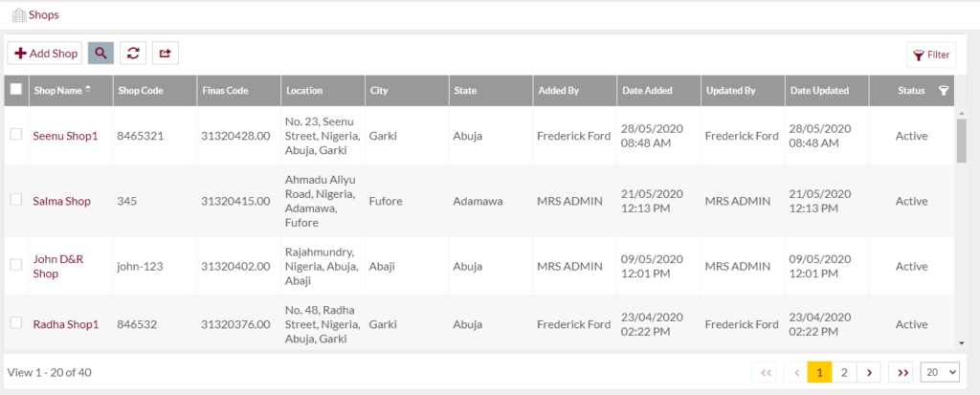The height and width of the screenshot is (395, 980).
Task: Go to next page arrow
Action: 868,372
